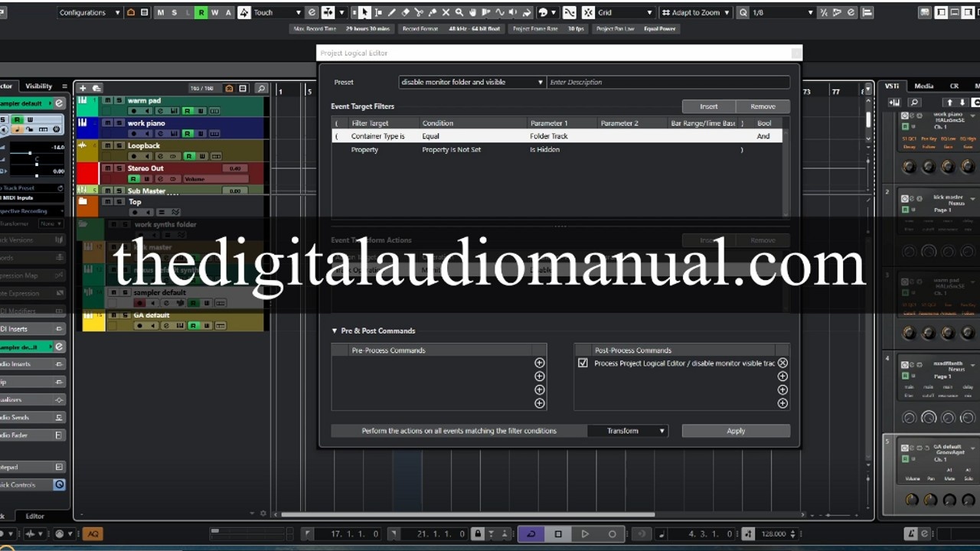Click the MIDI Inserts bypass icon
This screenshot has height=551, width=980.
click(59, 329)
